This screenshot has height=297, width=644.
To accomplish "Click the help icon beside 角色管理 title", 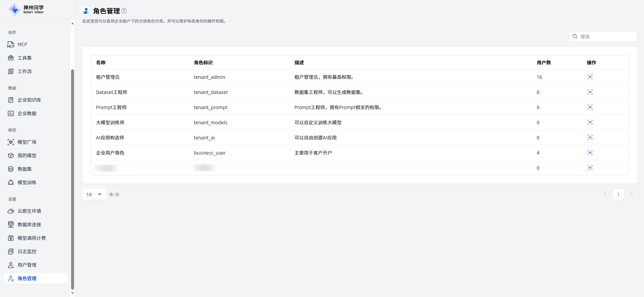I will tap(124, 11).
